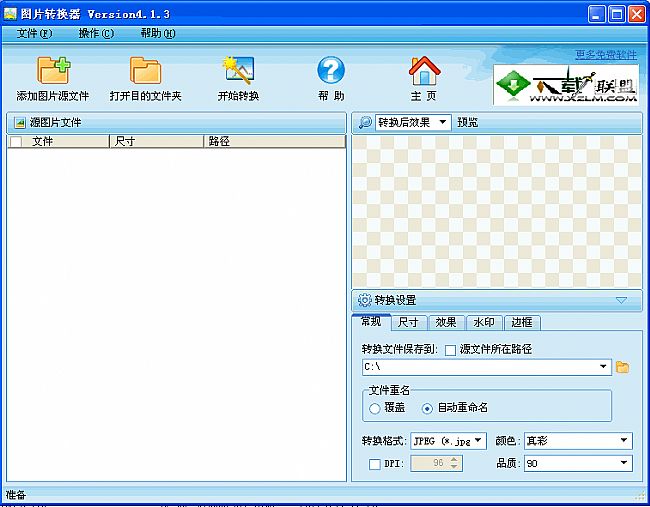Sort by the 文件 column header

tap(58, 141)
